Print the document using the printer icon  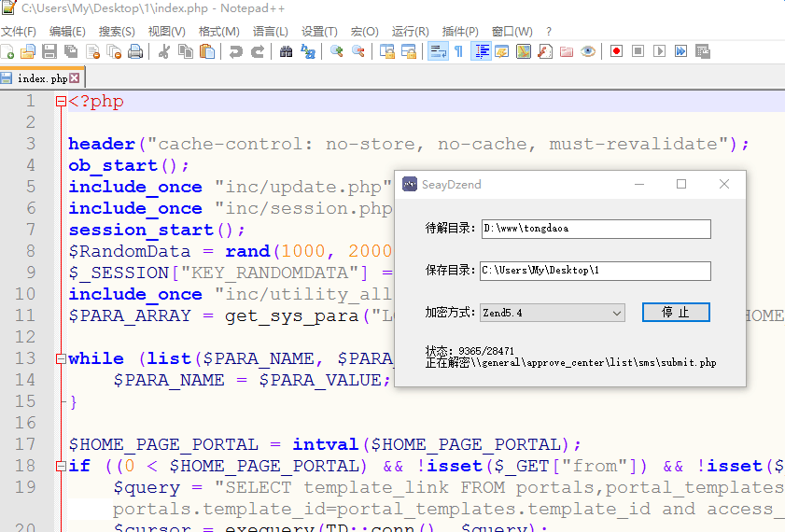pos(135,51)
